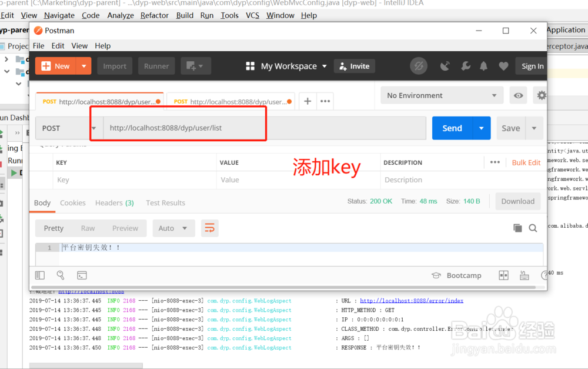Image resolution: width=588 pixels, height=369 pixels.
Task: Open IntelliJ Refactor menu
Action: point(155,15)
